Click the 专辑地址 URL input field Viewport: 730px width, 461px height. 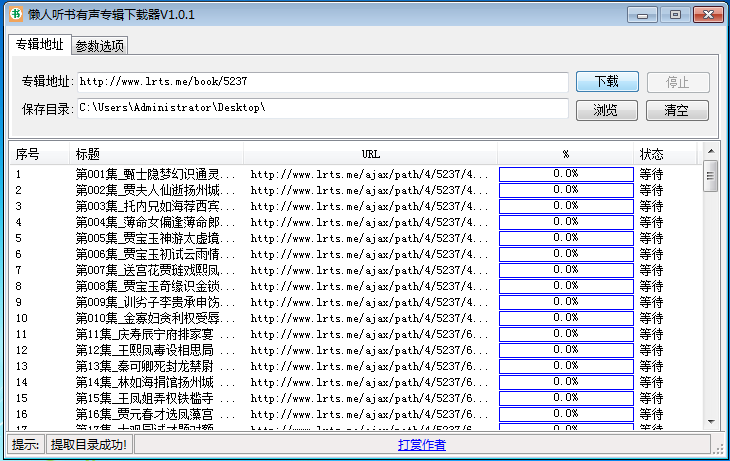[x=322, y=82]
